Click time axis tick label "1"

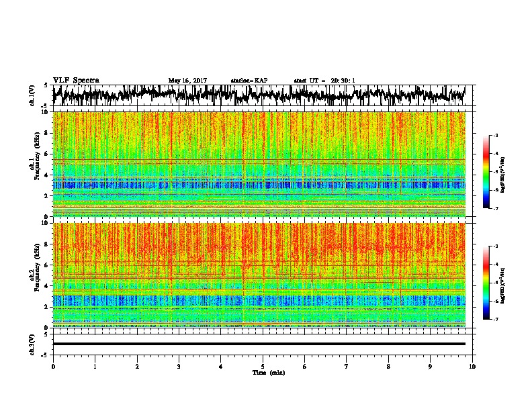click(95, 367)
